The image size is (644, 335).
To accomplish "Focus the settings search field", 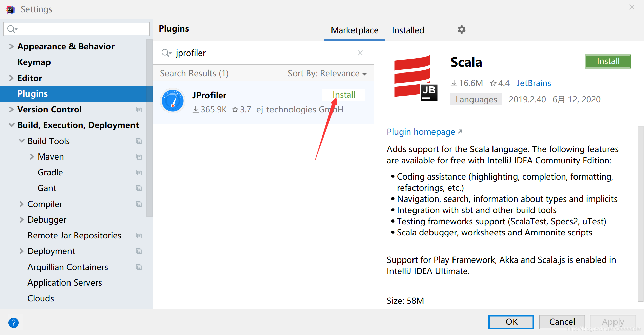I will [77, 29].
